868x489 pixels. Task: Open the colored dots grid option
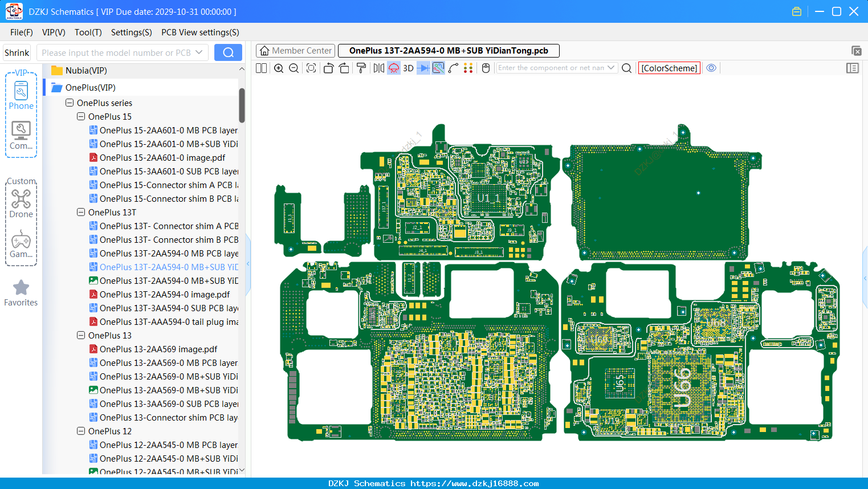(x=468, y=68)
